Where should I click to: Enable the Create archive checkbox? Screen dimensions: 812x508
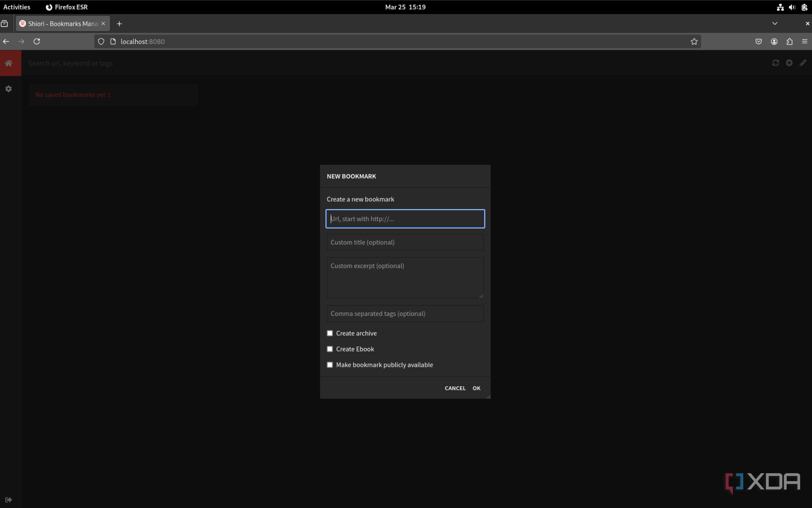[330, 333]
